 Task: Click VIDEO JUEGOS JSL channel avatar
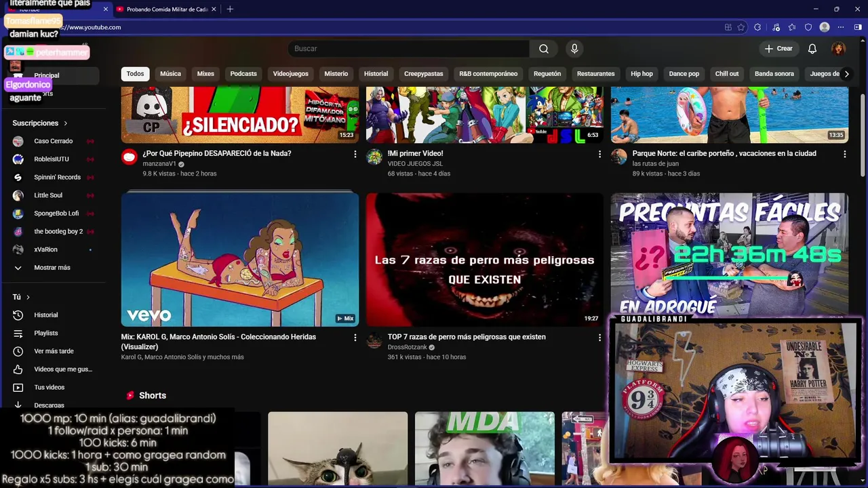click(x=374, y=157)
